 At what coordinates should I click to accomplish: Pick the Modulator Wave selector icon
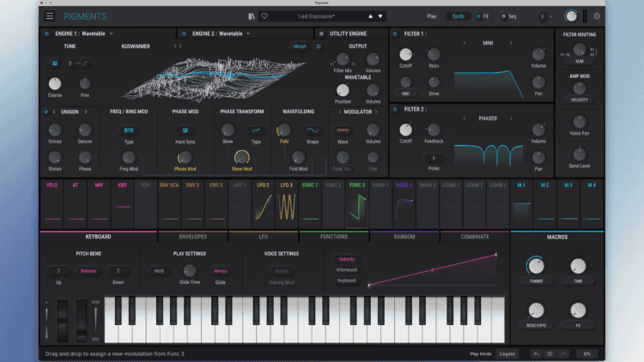(x=343, y=130)
